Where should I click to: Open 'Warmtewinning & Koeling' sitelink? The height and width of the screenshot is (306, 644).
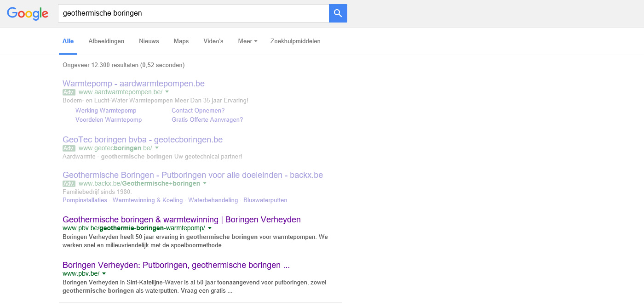pyautogui.click(x=148, y=200)
